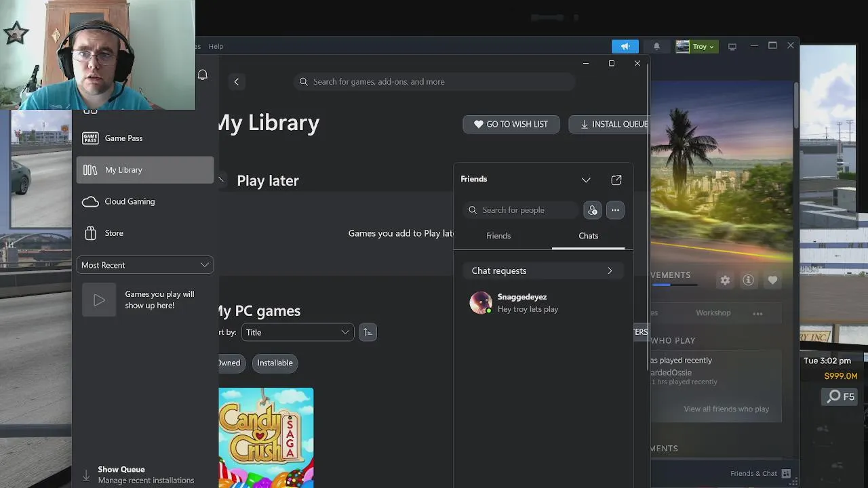Open the Friends panel more options
The height and width of the screenshot is (488, 868).
615,210
